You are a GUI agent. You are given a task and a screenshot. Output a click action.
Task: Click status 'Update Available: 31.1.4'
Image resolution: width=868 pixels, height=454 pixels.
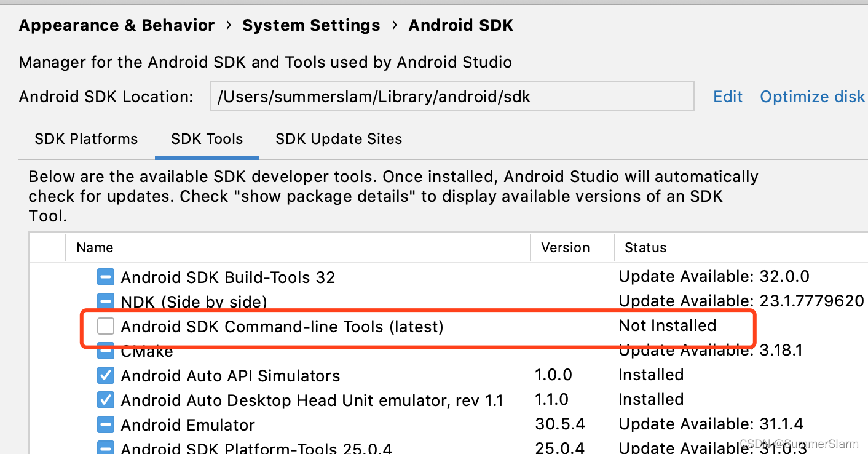point(711,424)
